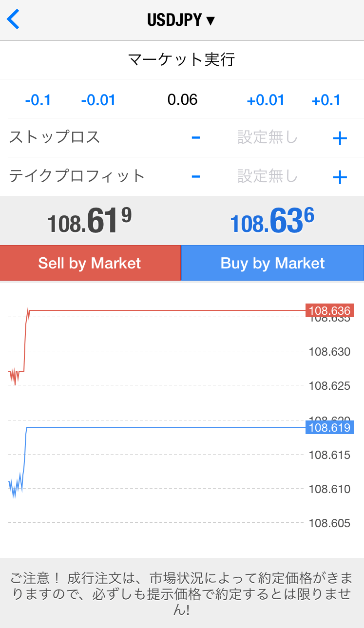364x628 pixels.
Task: Tap the minus icon for ストップロス
Action: [x=196, y=138]
